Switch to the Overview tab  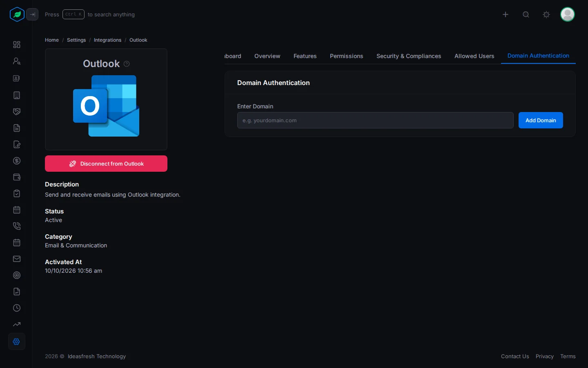point(267,56)
